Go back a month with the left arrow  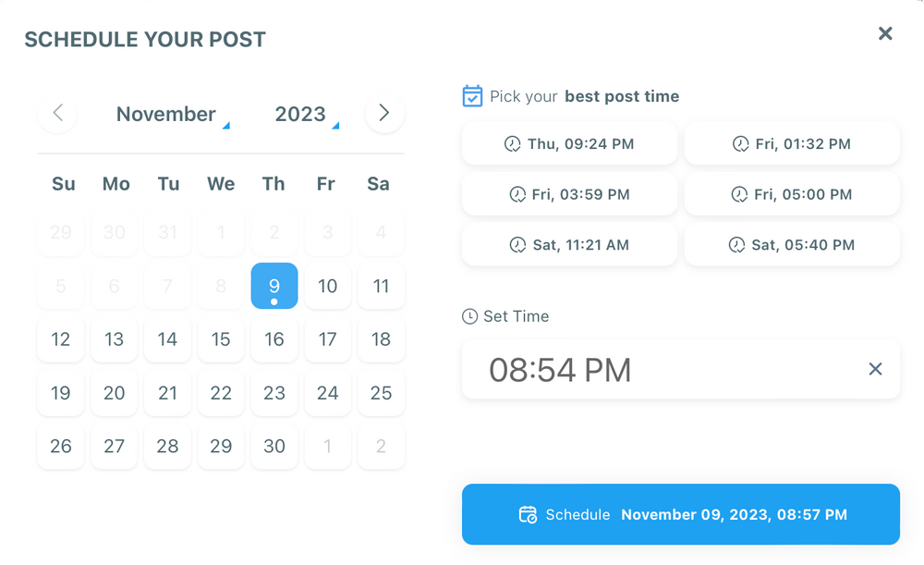click(57, 113)
